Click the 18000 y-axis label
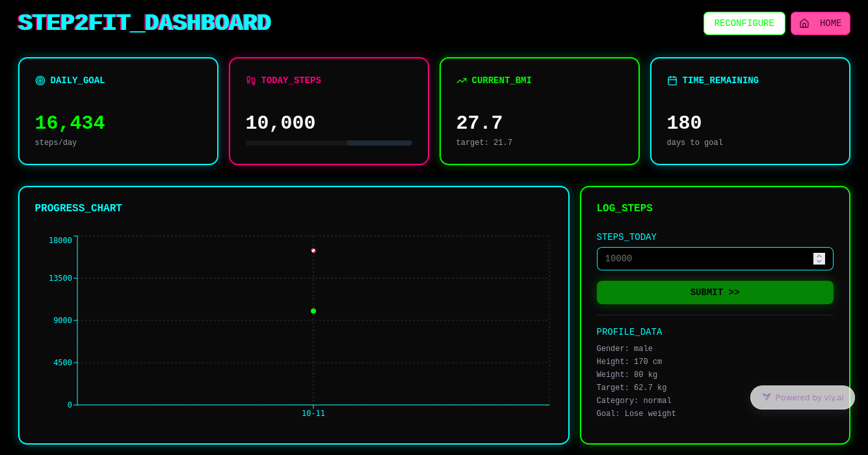868x455 pixels. click(x=60, y=240)
